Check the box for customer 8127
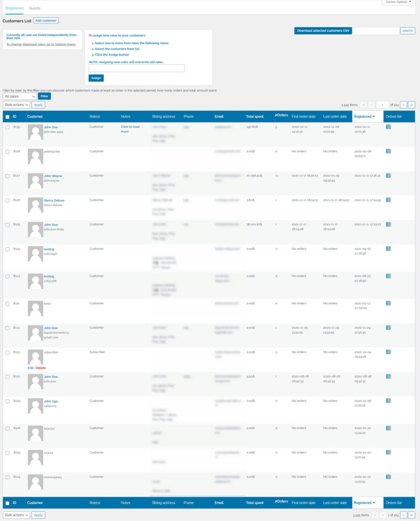The height and width of the screenshot is (521, 420). coord(7,176)
